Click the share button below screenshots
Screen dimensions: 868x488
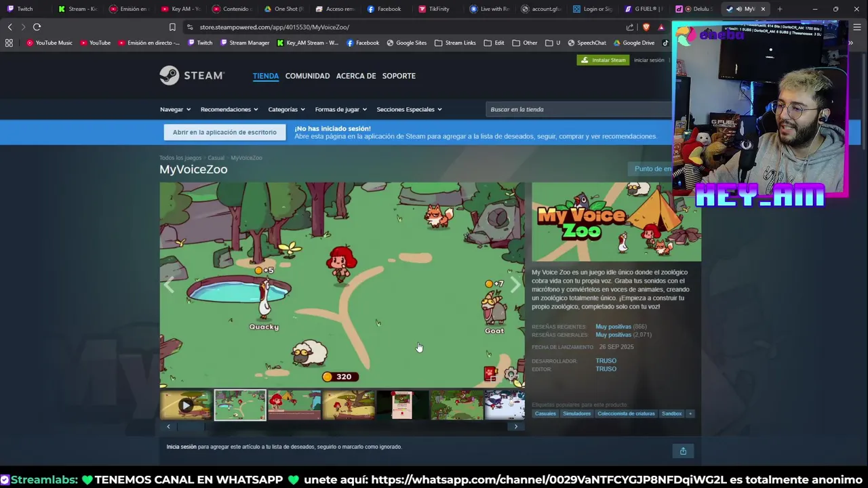(x=683, y=451)
